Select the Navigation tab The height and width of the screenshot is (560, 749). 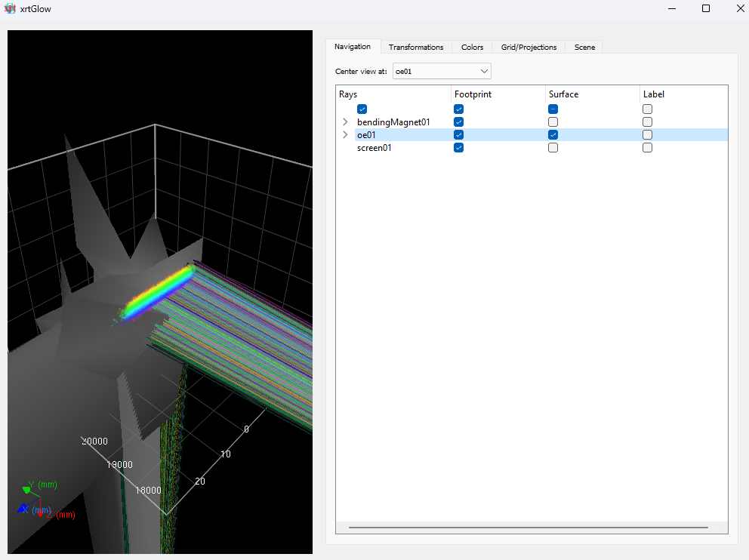pyautogui.click(x=353, y=46)
